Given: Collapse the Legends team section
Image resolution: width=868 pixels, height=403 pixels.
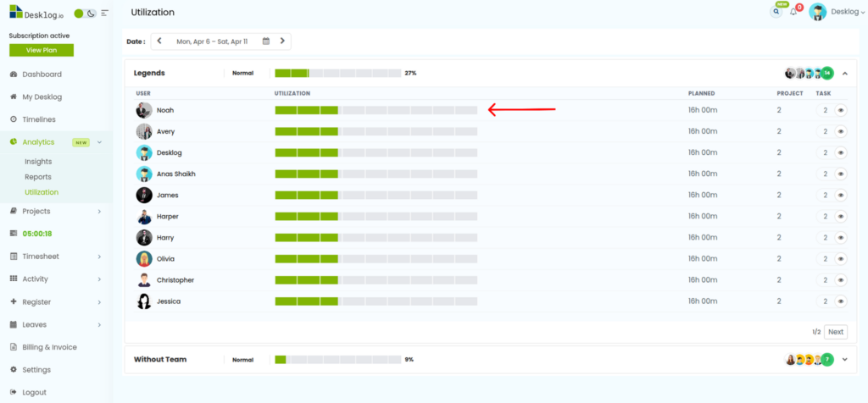Looking at the screenshot, I should click(844, 74).
